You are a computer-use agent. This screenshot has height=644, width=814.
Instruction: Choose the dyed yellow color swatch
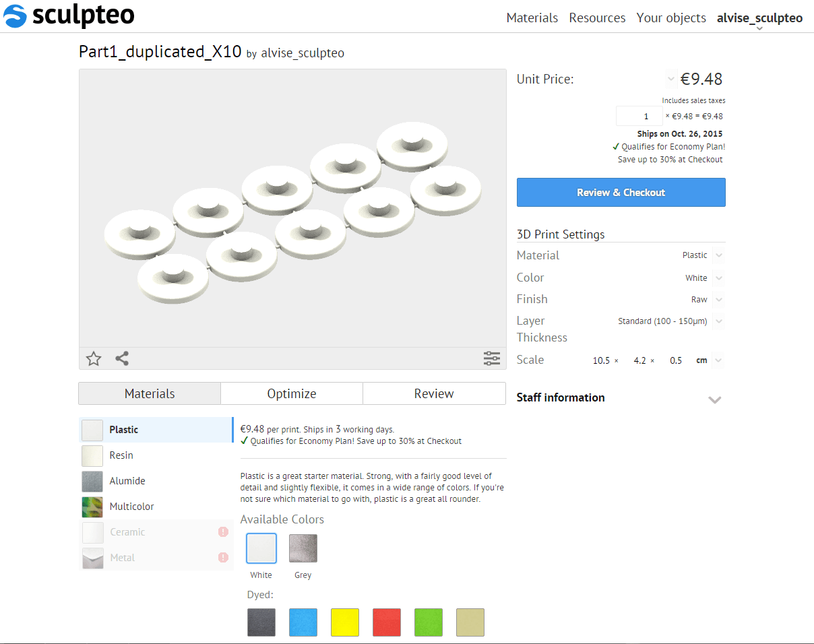[x=345, y=622]
